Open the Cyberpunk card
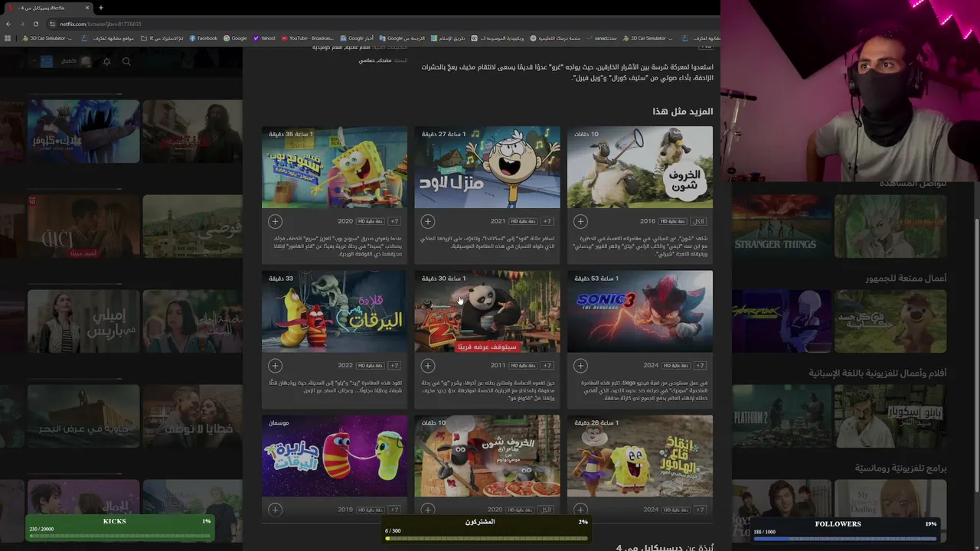The width and height of the screenshot is (980, 551). tap(782, 321)
